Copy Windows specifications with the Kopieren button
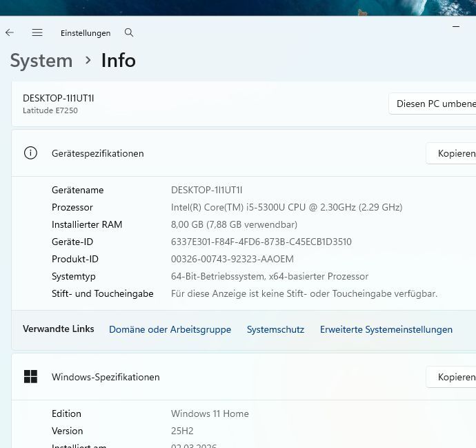 (455, 377)
